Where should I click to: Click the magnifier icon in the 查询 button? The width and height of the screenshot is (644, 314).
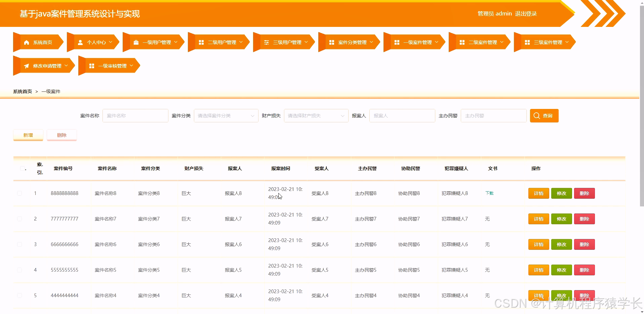(x=537, y=115)
